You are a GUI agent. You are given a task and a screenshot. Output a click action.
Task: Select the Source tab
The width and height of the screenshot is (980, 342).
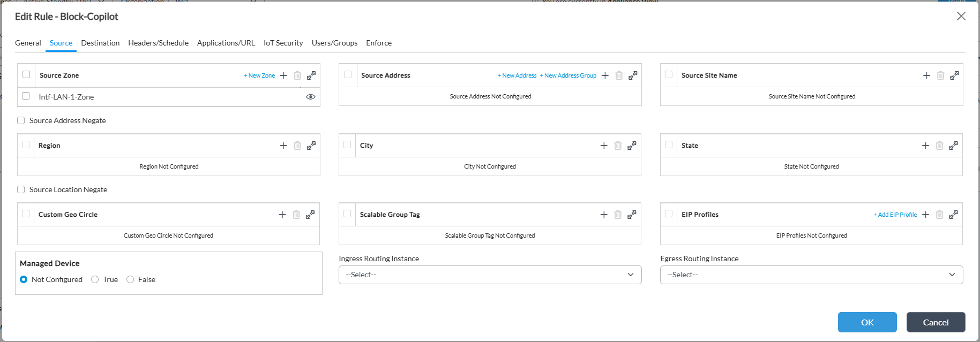point(61,43)
